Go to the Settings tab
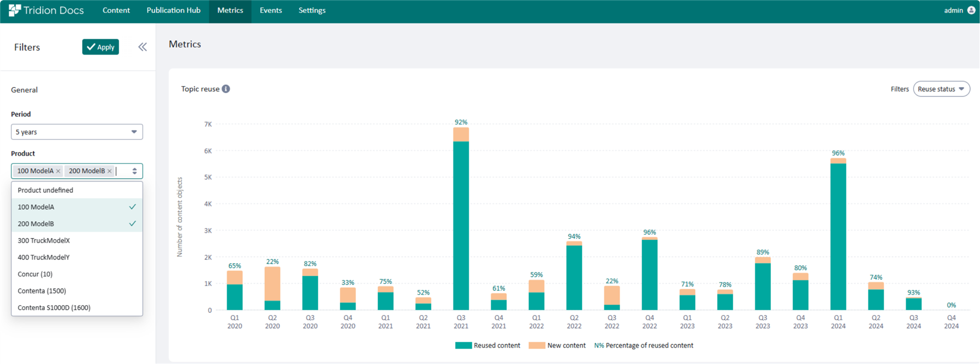Viewport: 980px width, 364px height. point(312,10)
